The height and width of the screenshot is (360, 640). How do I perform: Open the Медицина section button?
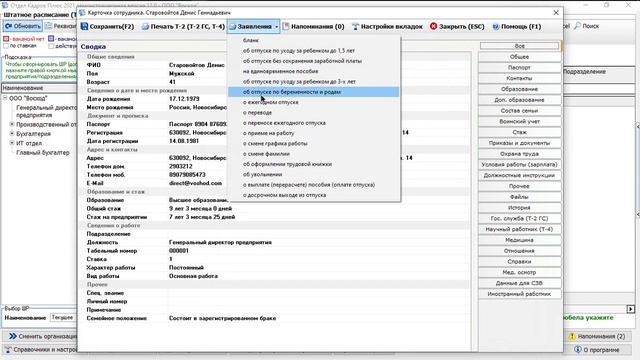pos(519,240)
